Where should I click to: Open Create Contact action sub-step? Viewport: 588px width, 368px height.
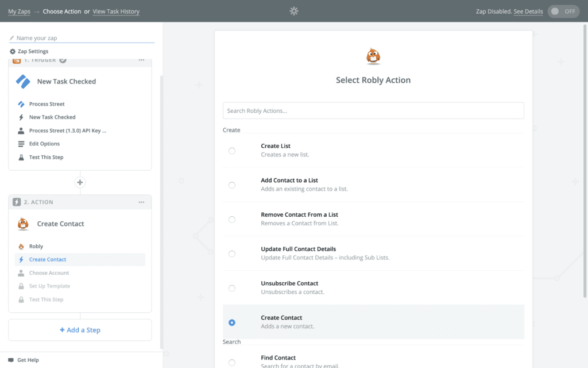pos(80,259)
